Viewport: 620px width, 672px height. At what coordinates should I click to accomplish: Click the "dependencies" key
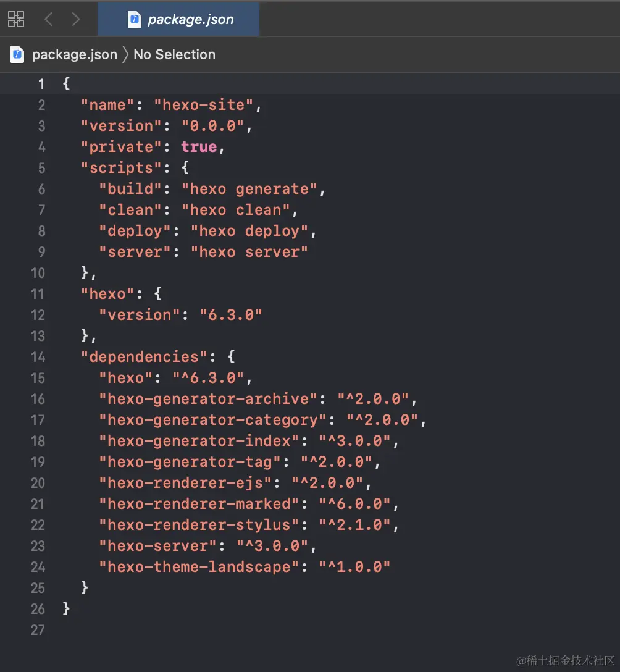[145, 357]
